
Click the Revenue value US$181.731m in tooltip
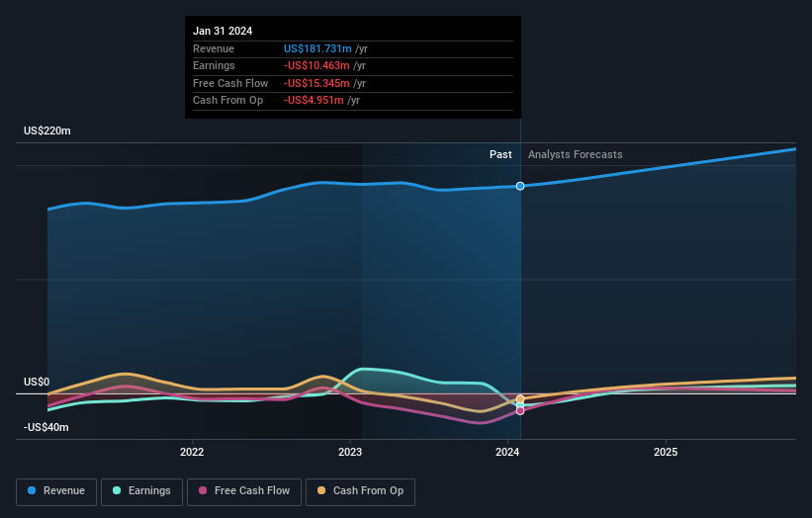(x=317, y=48)
